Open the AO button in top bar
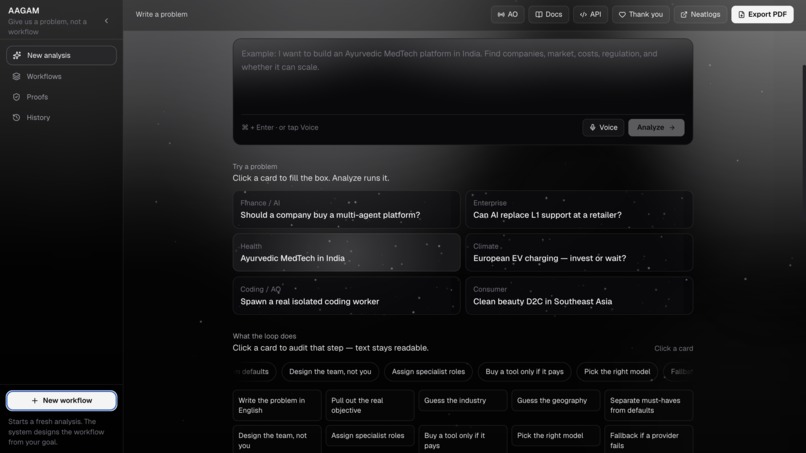The image size is (806, 453). coord(507,14)
